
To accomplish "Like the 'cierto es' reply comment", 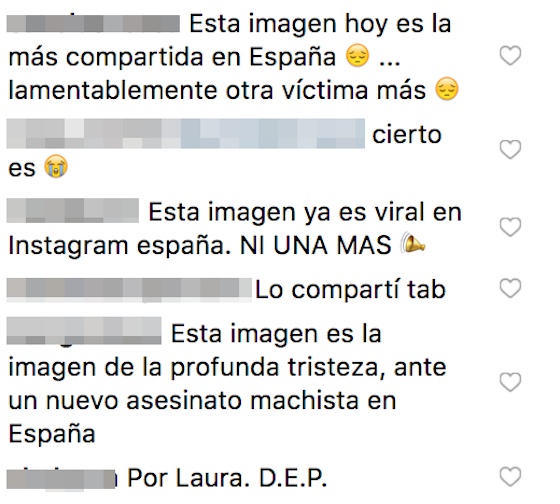I will pyautogui.click(x=510, y=149).
